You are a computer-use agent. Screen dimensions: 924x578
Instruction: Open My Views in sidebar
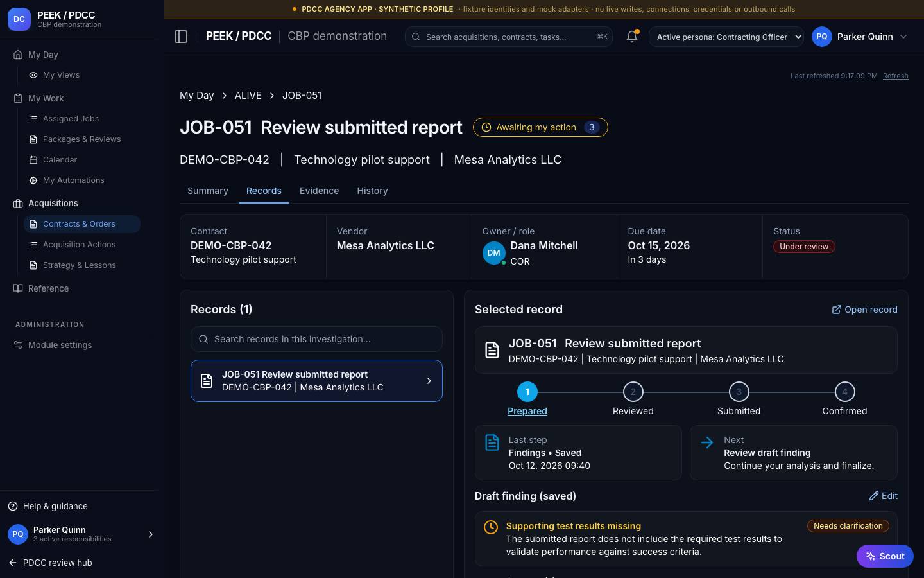pos(61,75)
